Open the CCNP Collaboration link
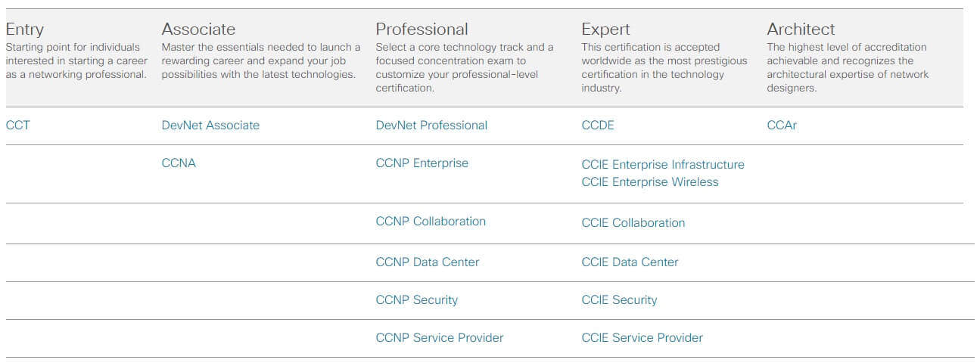This screenshot has height=363, width=980. 431,222
